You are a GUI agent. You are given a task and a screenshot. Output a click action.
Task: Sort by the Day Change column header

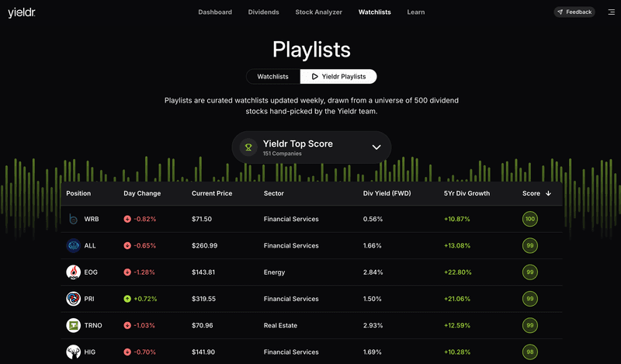click(142, 193)
